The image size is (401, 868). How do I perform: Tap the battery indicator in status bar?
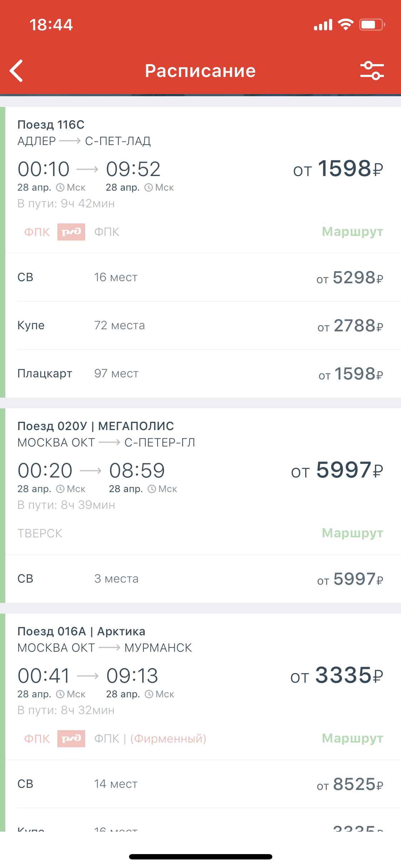(x=371, y=25)
